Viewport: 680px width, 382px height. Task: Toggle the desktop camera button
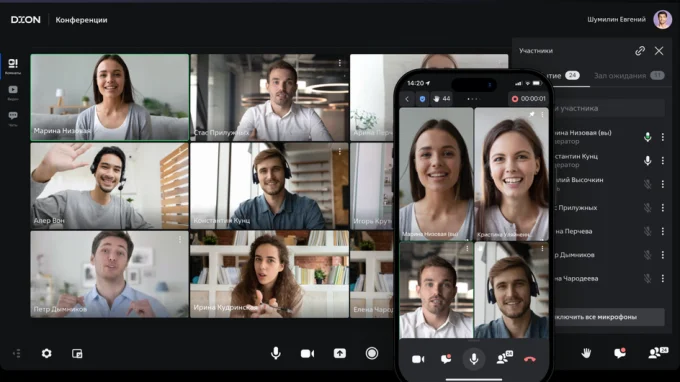[307, 354]
